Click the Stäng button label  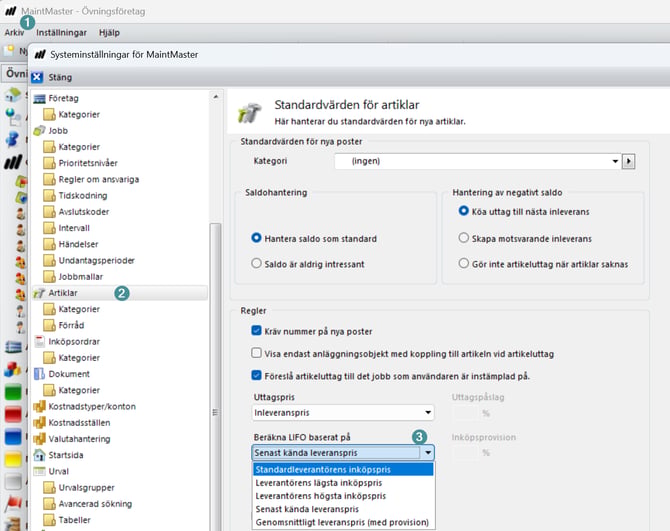click(x=60, y=77)
